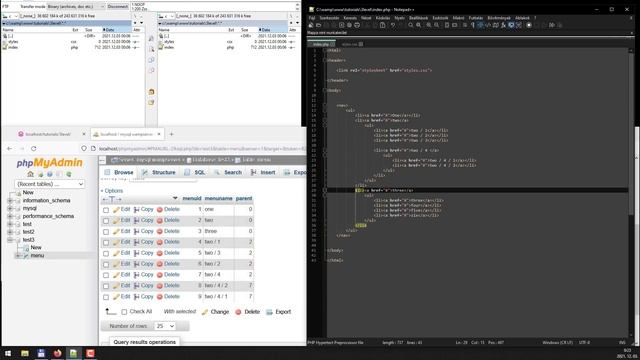Viewport: 640px width, 360px height.
Task: Click the Delete link under With selected
Action: pyautogui.click(x=248, y=312)
